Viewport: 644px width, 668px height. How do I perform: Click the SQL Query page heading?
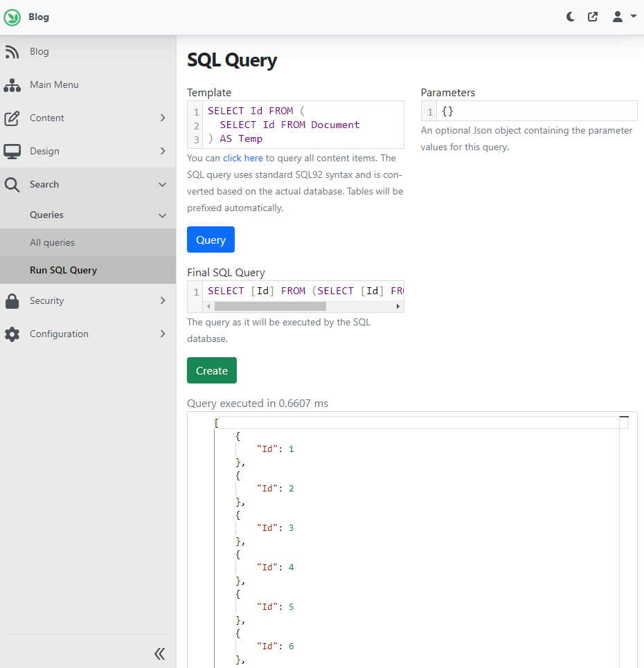pos(232,60)
